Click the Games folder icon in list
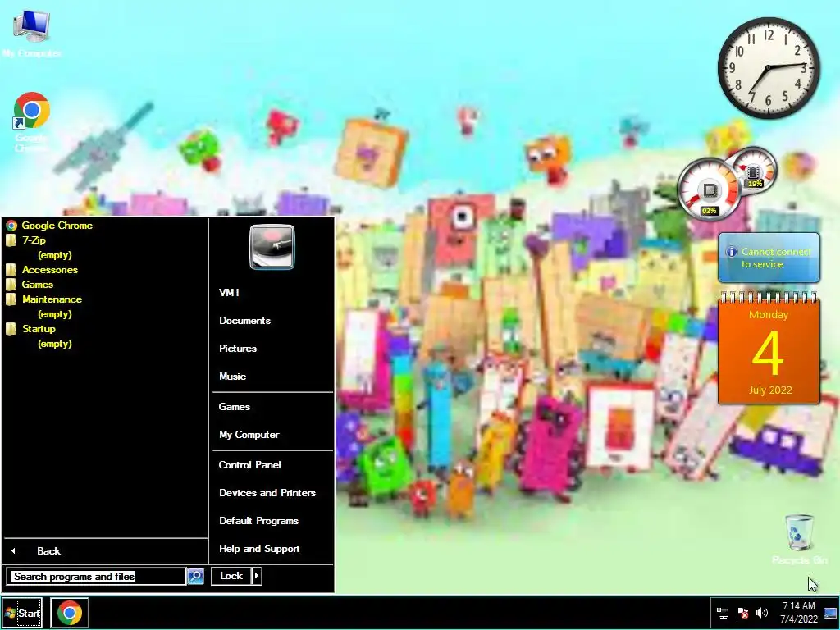Screen dimensions: 840x630 click(x=11, y=285)
